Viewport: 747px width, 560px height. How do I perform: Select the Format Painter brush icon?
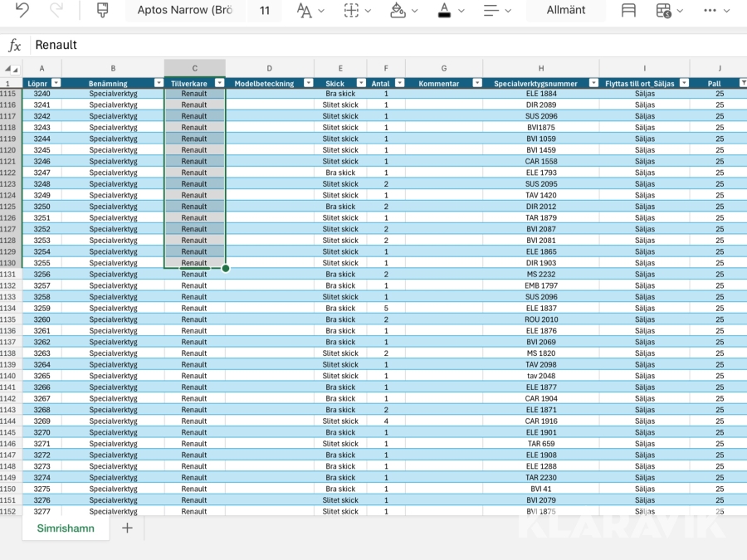click(x=103, y=10)
